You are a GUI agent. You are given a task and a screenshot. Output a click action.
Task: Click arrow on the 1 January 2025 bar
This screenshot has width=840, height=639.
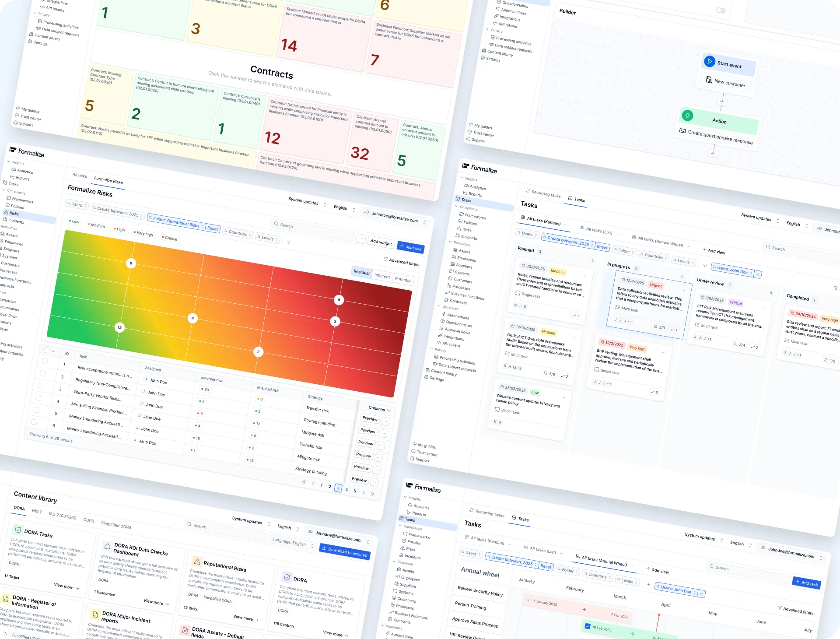[584, 609]
